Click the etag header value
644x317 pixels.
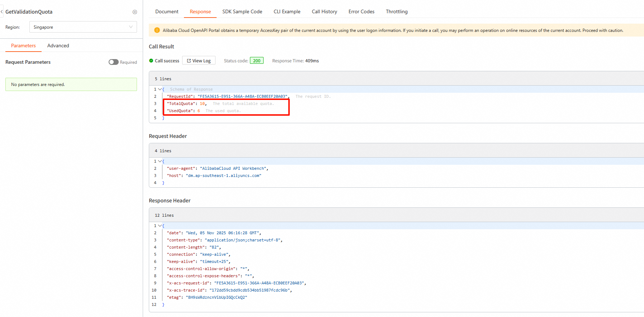click(x=216, y=297)
